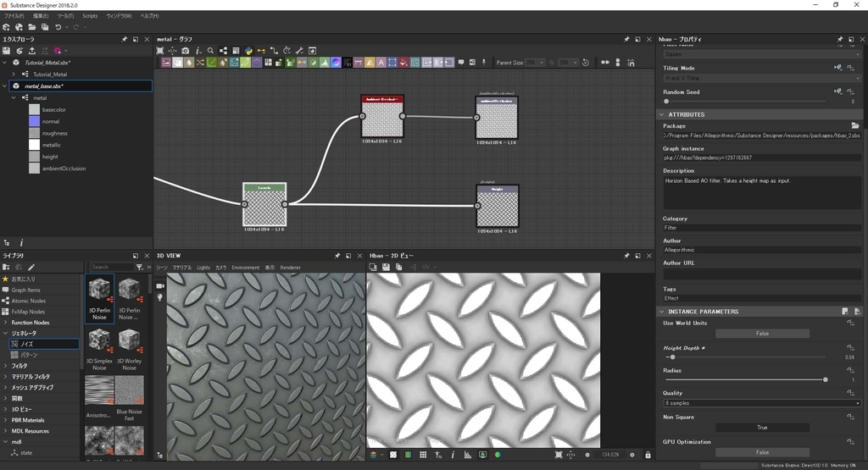868x470 pixels.
Task: Click the pink Publish Substance icon in the Explorer panel
Action: 57,51
